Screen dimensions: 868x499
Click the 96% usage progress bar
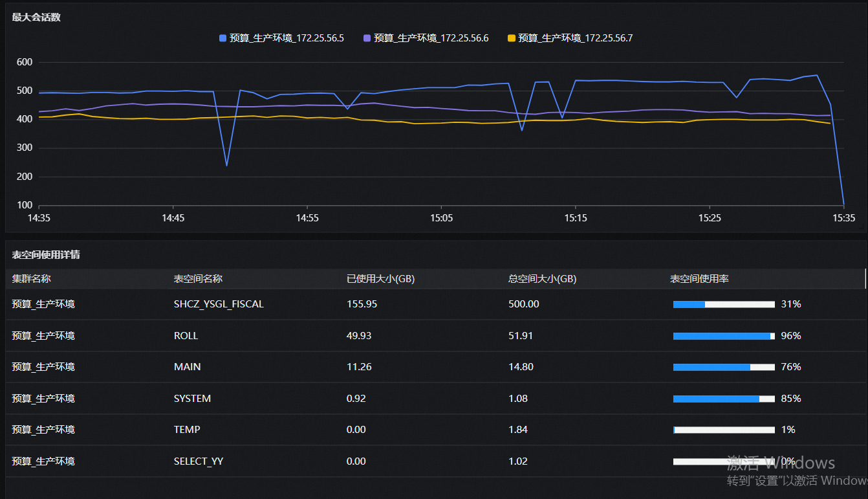point(724,336)
